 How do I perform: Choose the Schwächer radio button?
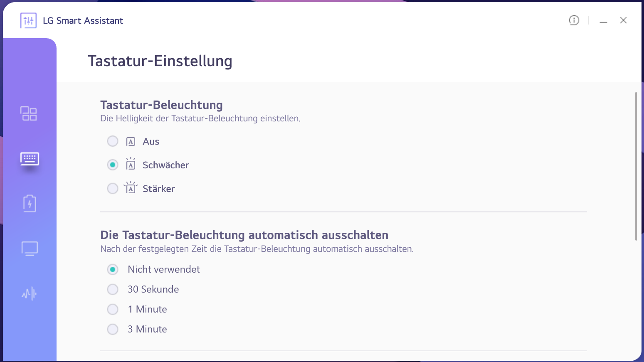click(x=113, y=165)
